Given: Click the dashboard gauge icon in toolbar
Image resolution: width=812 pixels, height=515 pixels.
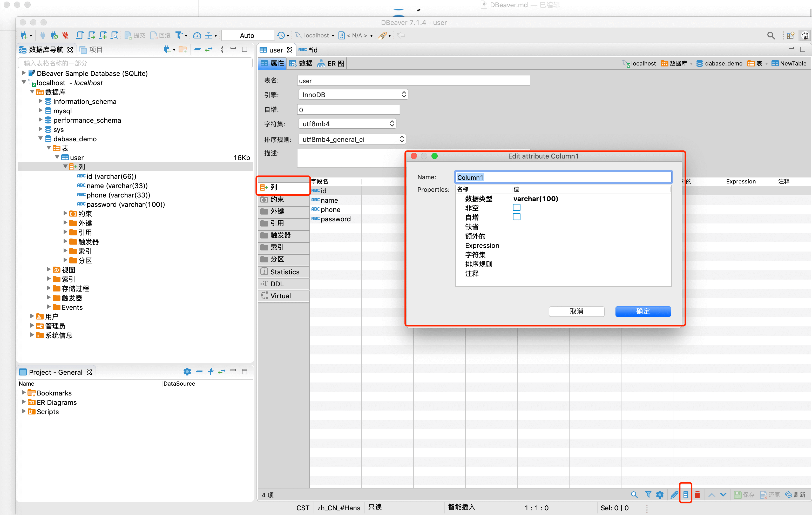Looking at the screenshot, I should [x=197, y=35].
